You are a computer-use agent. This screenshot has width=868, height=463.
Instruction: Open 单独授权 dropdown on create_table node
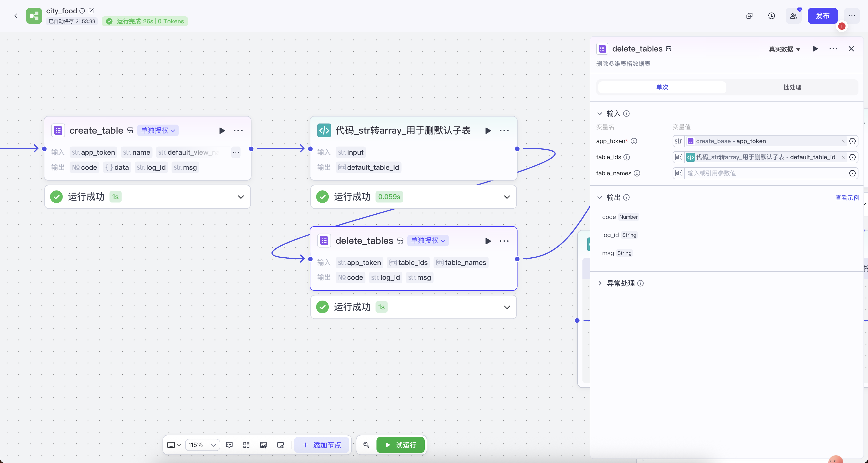point(158,131)
